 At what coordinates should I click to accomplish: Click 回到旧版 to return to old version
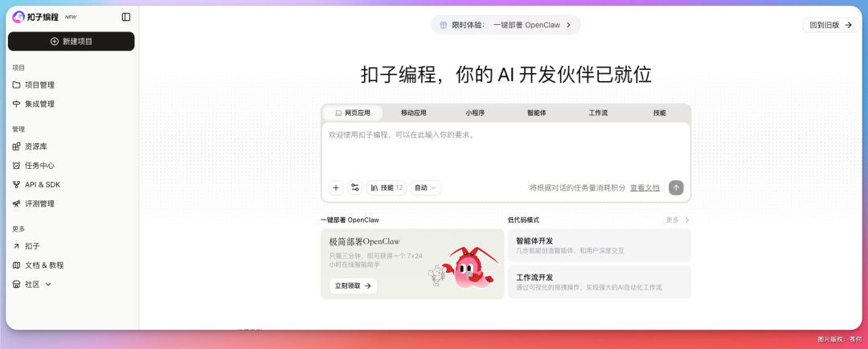831,25
